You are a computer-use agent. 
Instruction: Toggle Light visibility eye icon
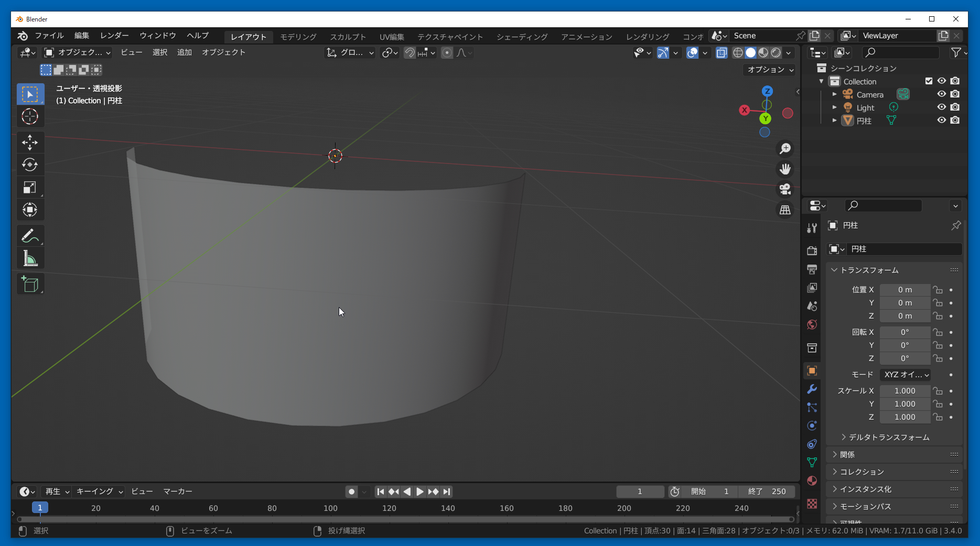pos(942,107)
